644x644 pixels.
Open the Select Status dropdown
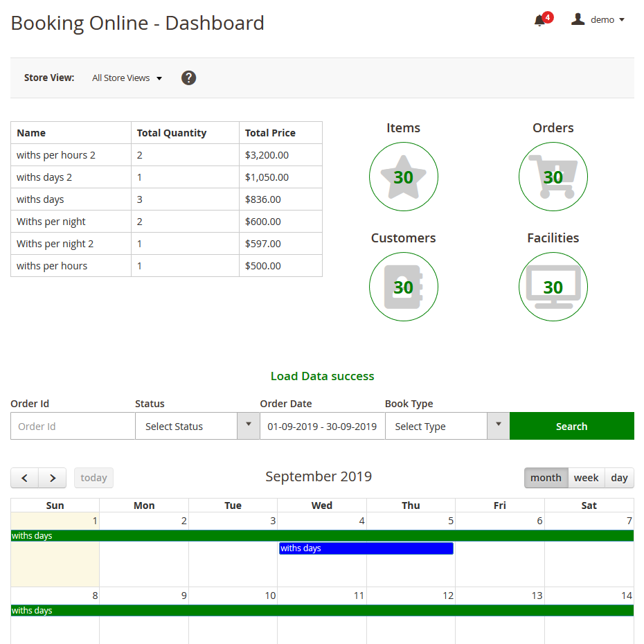click(x=197, y=427)
